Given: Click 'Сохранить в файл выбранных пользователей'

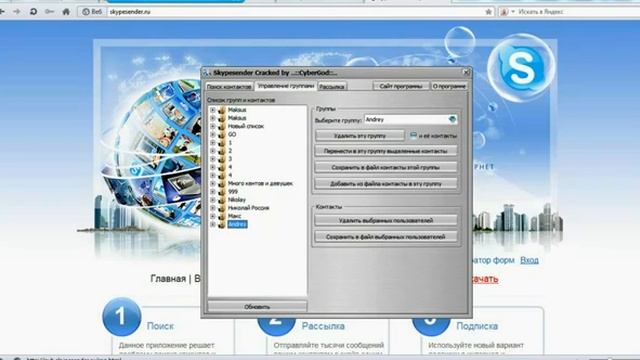Looking at the screenshot, I should point(386,237).
